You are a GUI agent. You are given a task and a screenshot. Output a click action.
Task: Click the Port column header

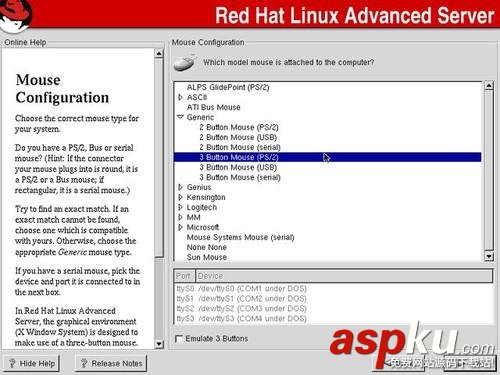[x=184, y=276]
